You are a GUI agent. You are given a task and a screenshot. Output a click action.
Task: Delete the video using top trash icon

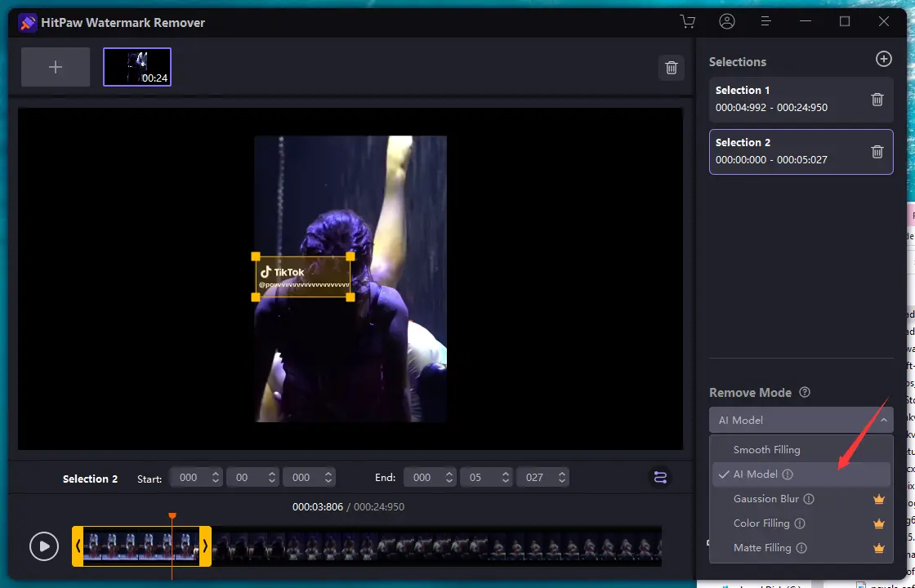point(672,68)
